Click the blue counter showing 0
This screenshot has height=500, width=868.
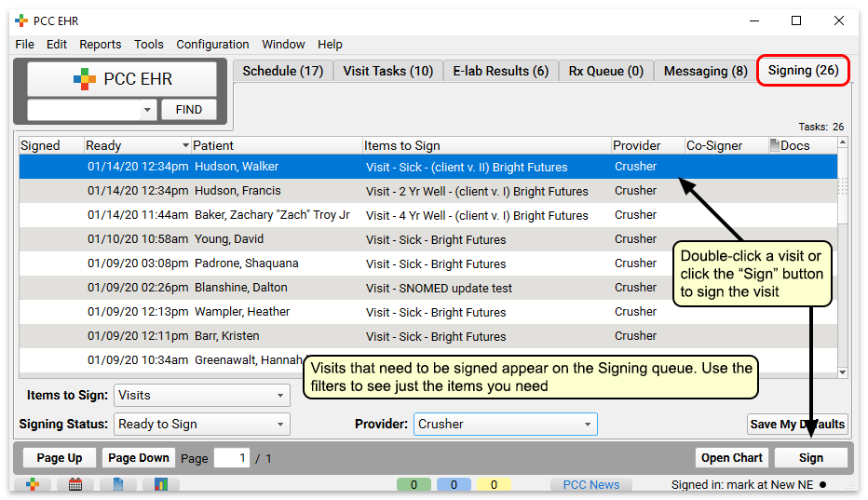(454, 484)
